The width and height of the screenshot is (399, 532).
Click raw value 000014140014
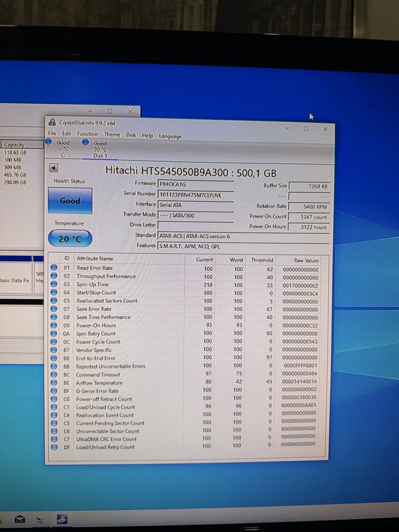pos(299,381)
